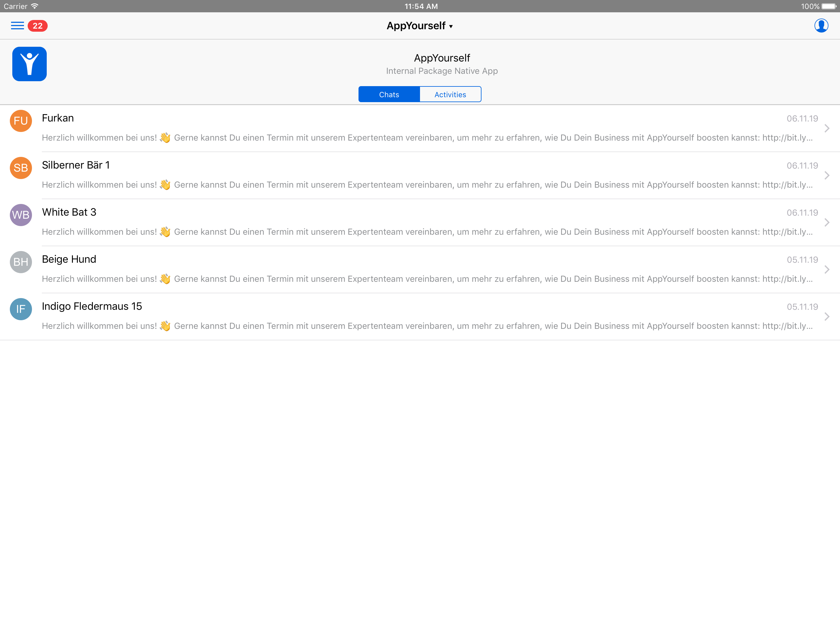Tap the chevron on Beige Hund row

pos(827,270)
